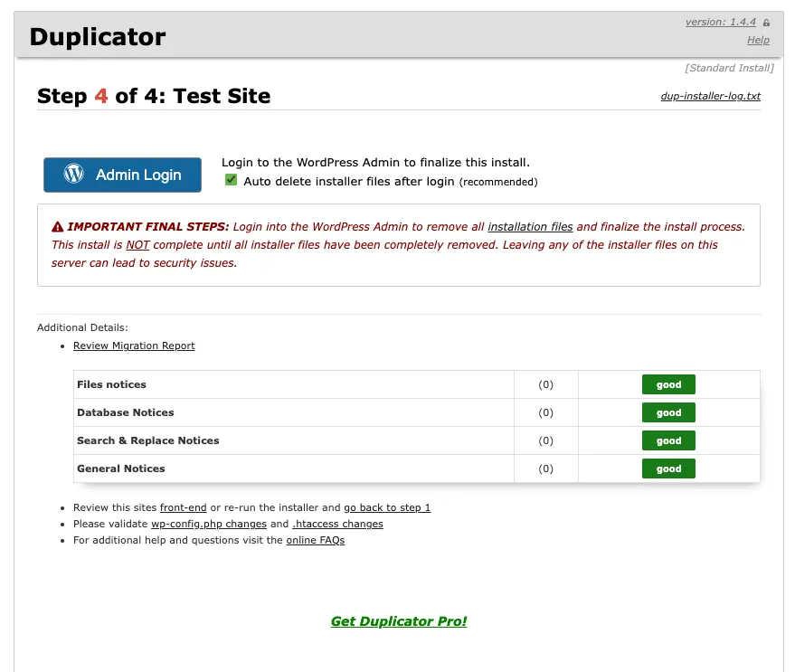Open .htaccess changes link
This screenshot has width=795, height=672.
(x=337, y=524)
